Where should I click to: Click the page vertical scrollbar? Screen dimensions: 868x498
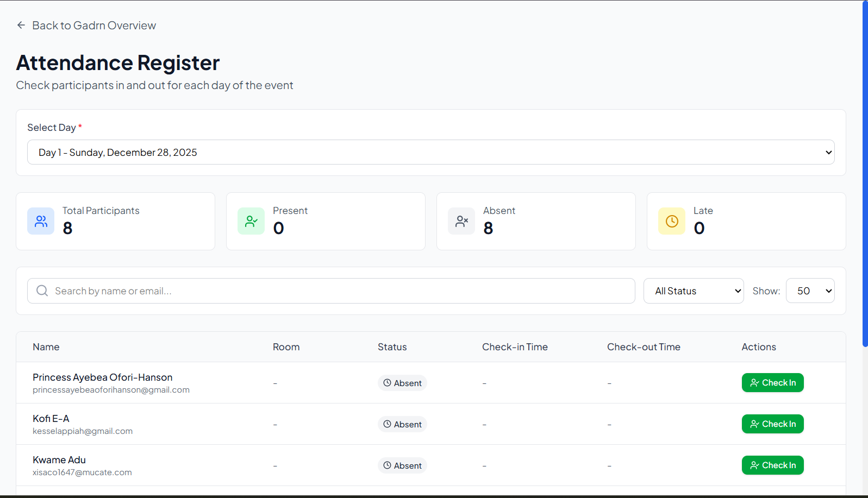pyautogui.click(x=865, y=174)
